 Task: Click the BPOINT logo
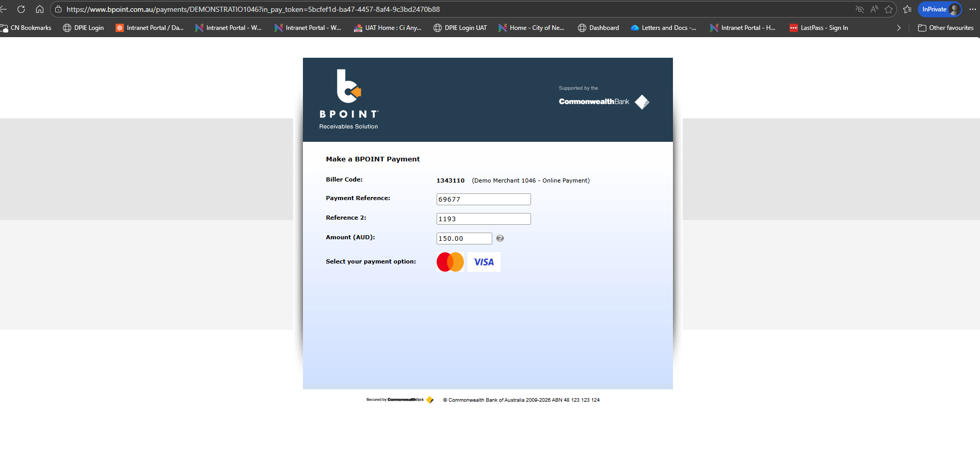(x=349, y=99)
